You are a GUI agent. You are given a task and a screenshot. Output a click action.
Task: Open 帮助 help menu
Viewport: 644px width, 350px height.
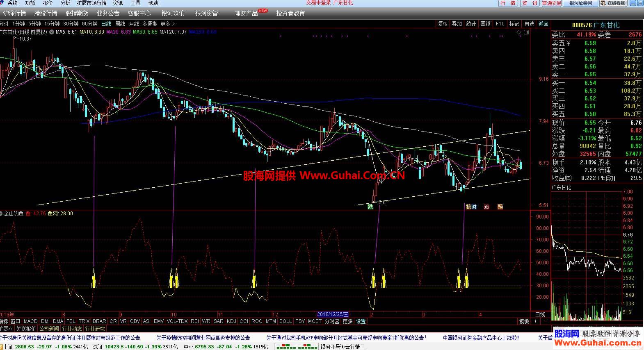click(x=153, y=3)
